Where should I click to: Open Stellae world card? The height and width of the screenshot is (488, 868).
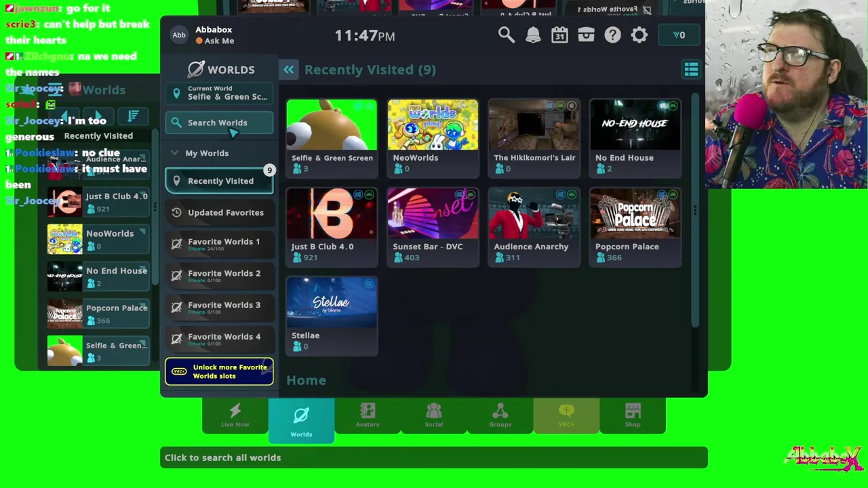coord(332,315)
